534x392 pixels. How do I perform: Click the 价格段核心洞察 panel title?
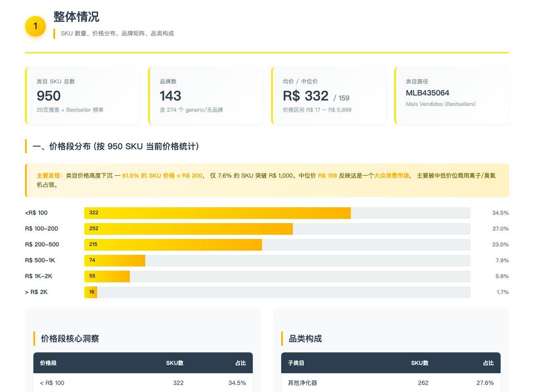(x=70, y=339)
